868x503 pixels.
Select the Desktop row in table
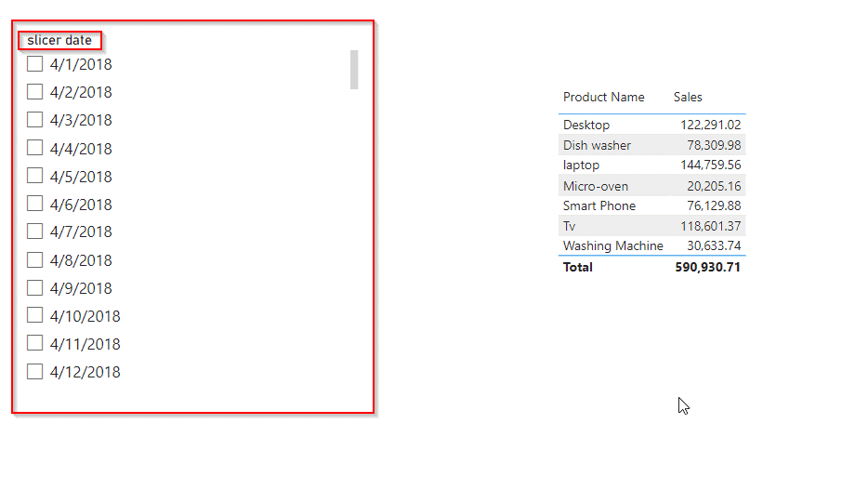pos(652,125)
